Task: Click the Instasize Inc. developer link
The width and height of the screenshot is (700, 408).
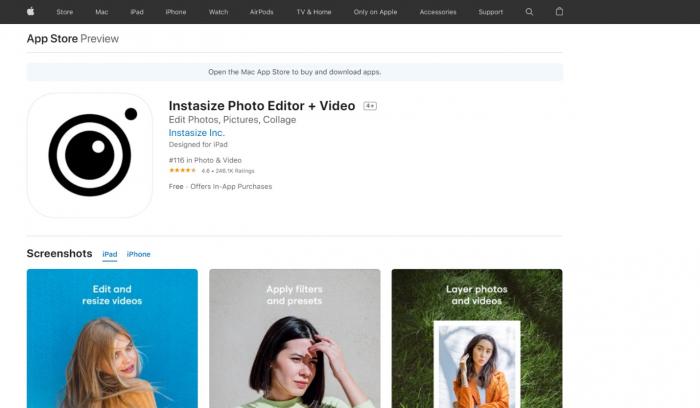Action: tap(196, 133)
